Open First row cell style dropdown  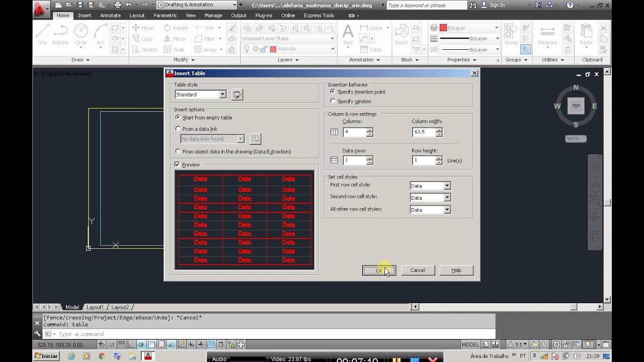pyautogui.click(x=447, y=186)
